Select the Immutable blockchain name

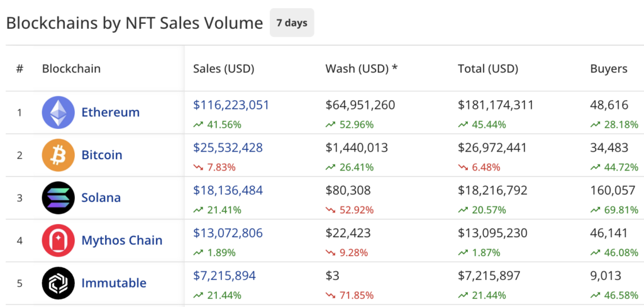coord(114,283)
